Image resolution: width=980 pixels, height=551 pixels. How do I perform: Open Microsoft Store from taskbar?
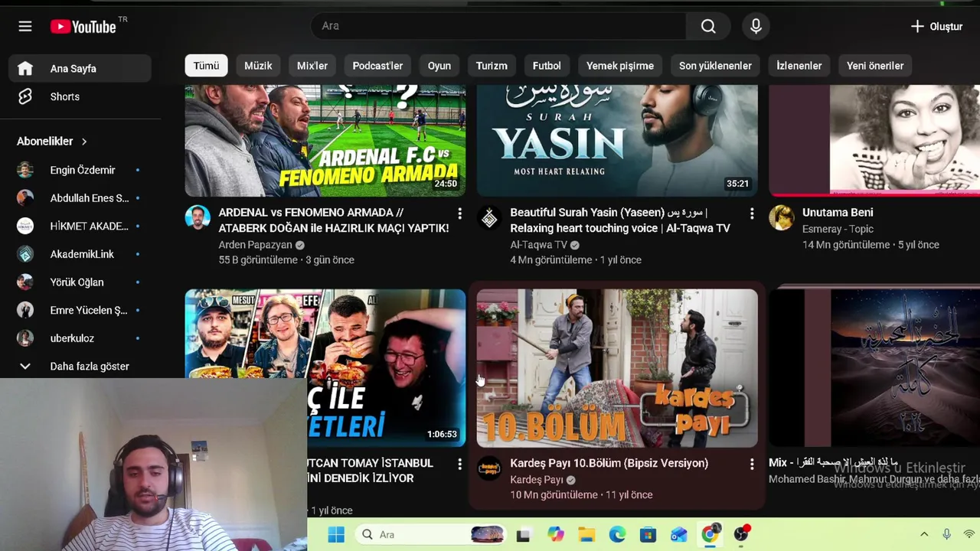648,534
